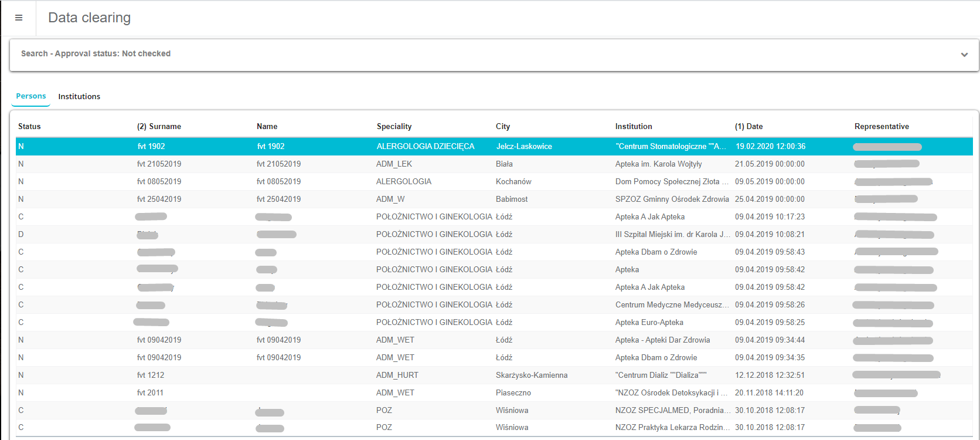Select row with SPZOZ Gminny Ośrodek Zdrowia
The image size is (980, 440).
pos(672,199)
